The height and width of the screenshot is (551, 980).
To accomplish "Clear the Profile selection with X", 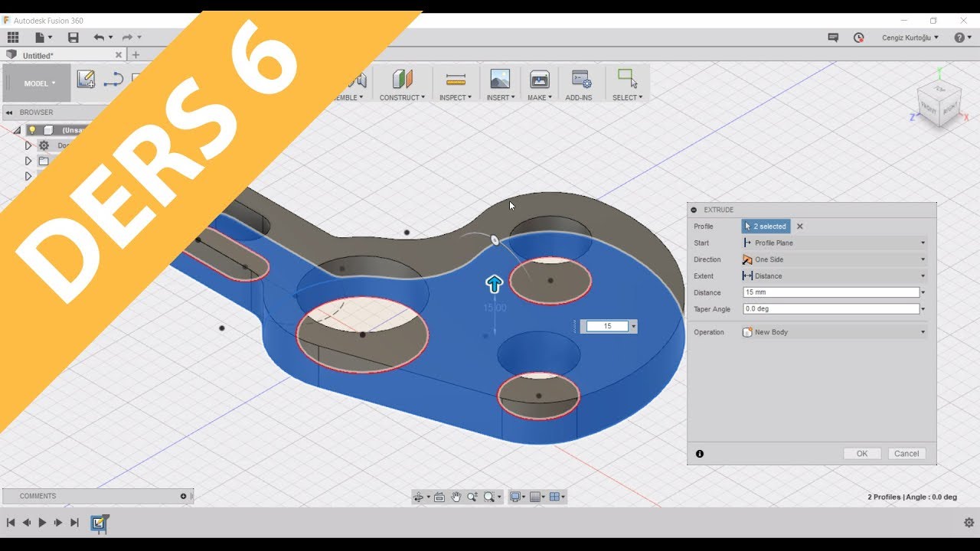I will point(800,227).
